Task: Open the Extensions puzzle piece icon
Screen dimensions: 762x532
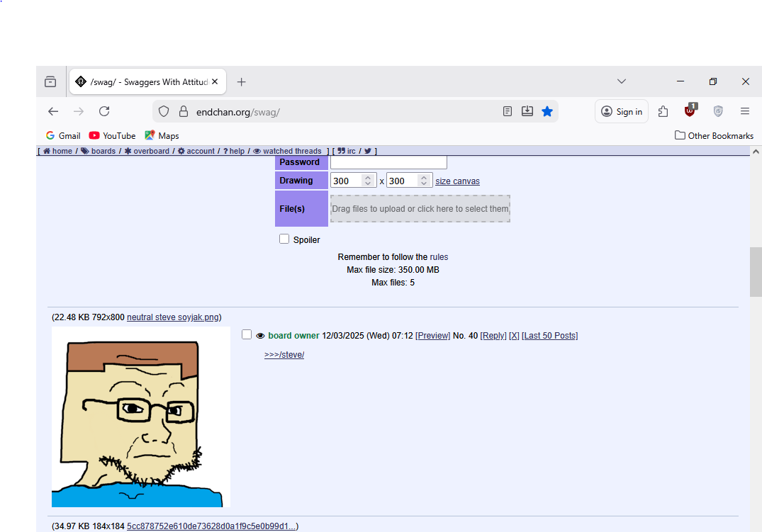Action: point(663,111)
